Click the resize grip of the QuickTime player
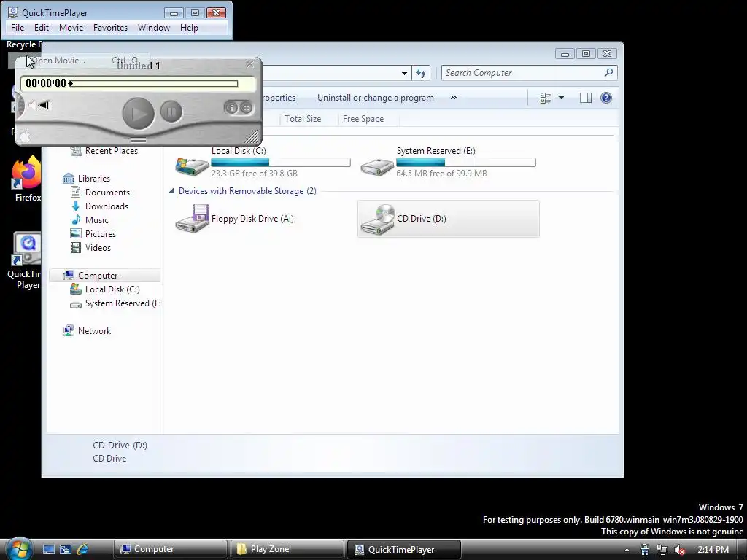This screenshot has width=747, height=560. coord(252,137)
